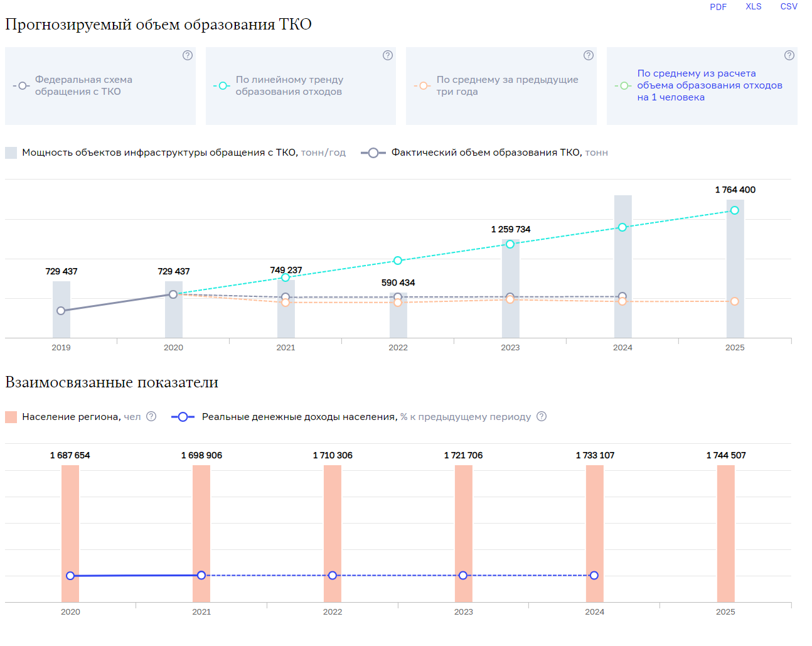812x646 pixels.
Task: Toggle Федеральная схема обращения с ТКО series
Action: click(100, 86)
